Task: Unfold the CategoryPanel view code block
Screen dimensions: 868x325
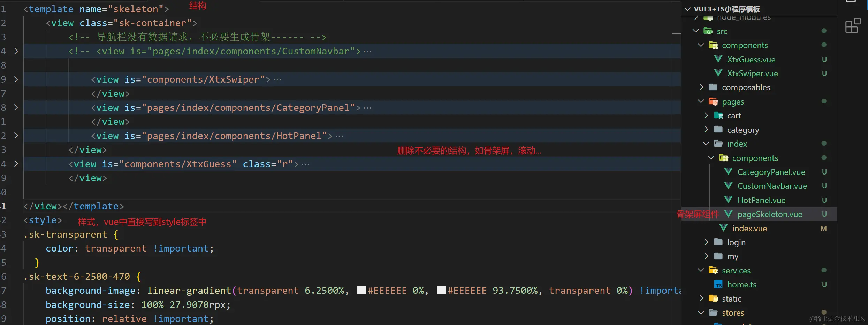Action: tap(16, 107)
